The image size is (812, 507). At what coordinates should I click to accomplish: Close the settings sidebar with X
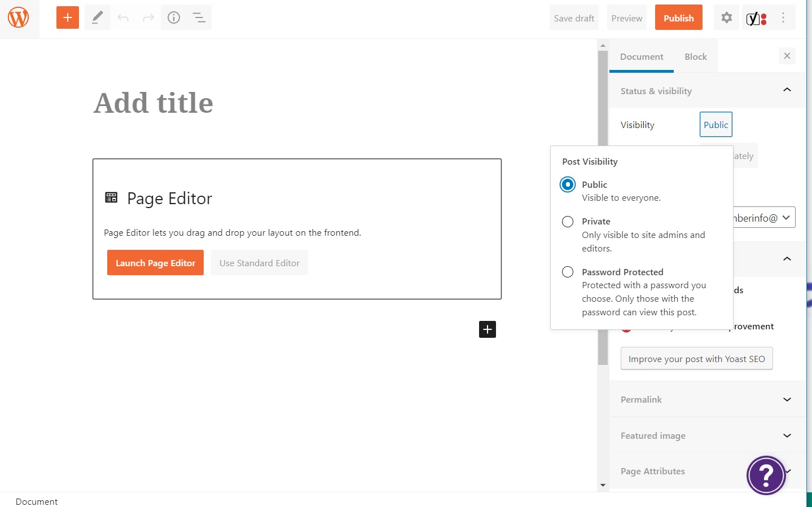pyautogui.click(x=787, y=56)
